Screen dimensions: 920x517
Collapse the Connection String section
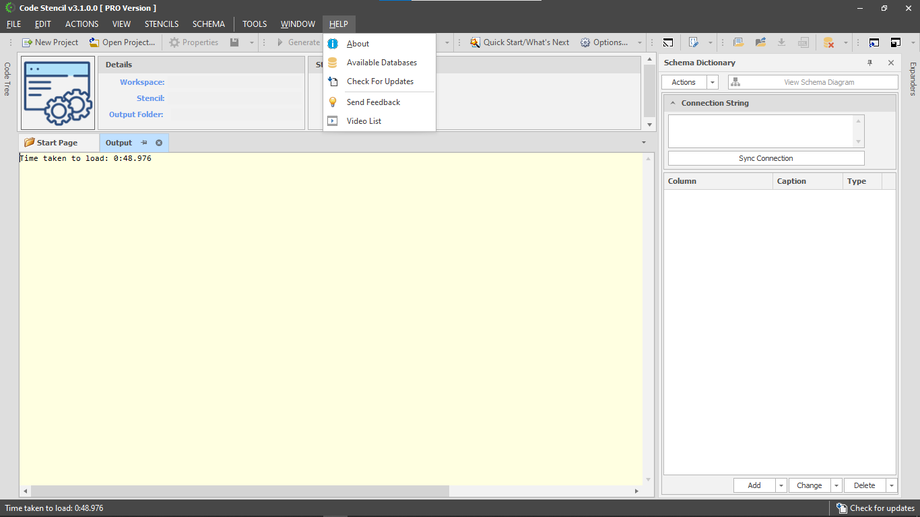tap(674, 103)
